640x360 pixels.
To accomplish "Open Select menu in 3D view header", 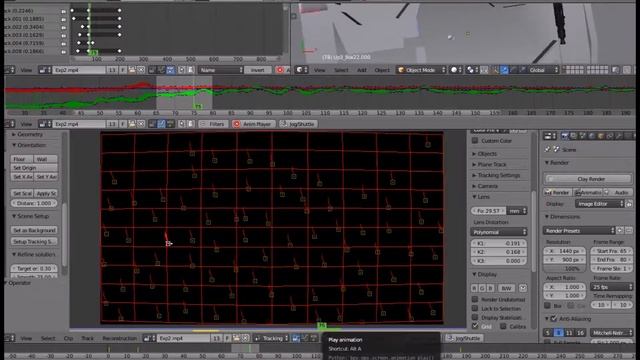I will point(341,70).
